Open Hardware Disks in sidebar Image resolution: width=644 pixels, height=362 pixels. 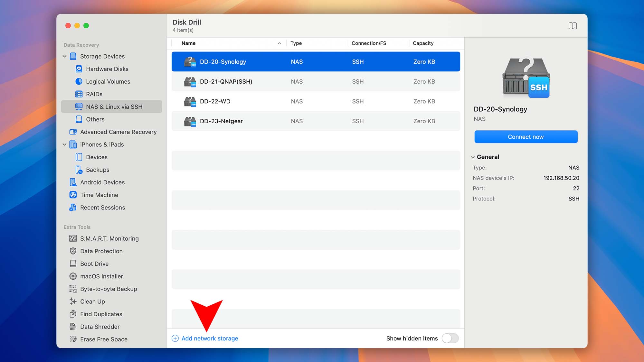[x=107, y=69]
